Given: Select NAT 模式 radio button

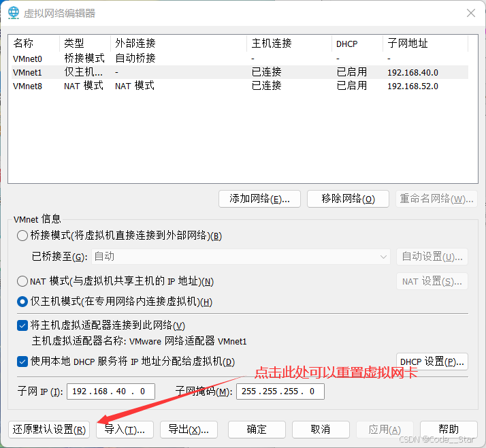Looking at the screenshot, I should click(22, 281).
